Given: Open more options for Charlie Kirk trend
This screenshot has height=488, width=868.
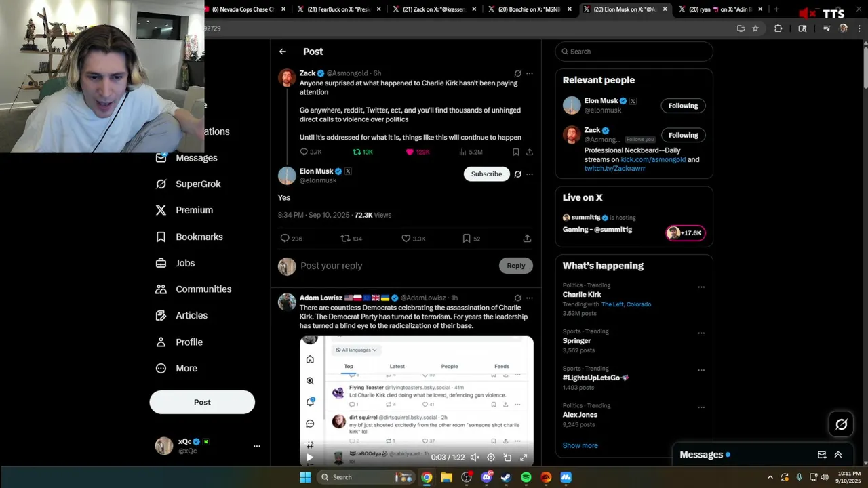Looking at the screenshot, I should click(x=701, y=287).
